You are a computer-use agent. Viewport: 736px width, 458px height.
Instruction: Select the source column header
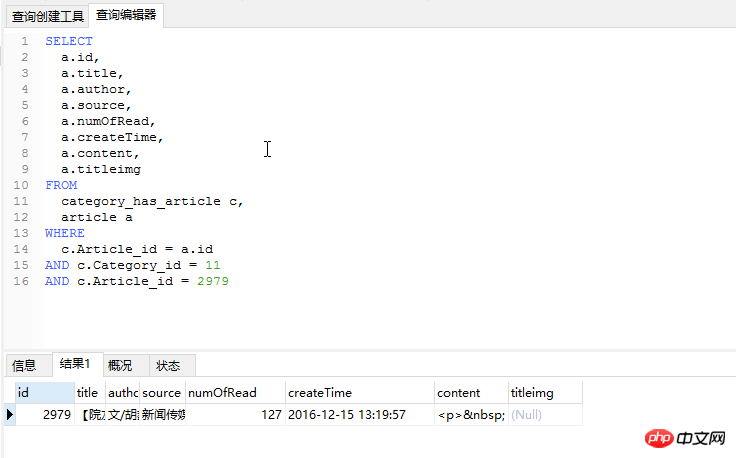coord(161,393)
